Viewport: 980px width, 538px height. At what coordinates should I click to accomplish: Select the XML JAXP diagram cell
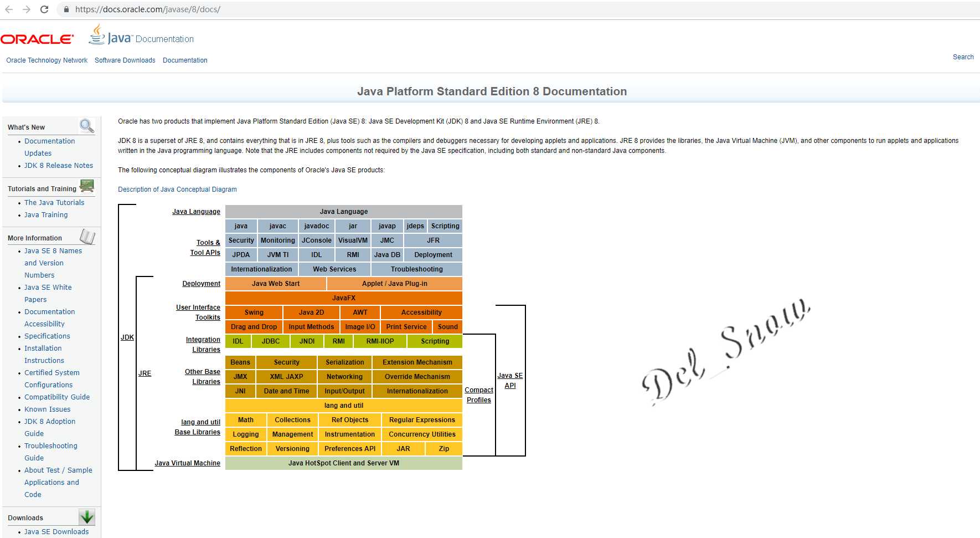(286, 377)
